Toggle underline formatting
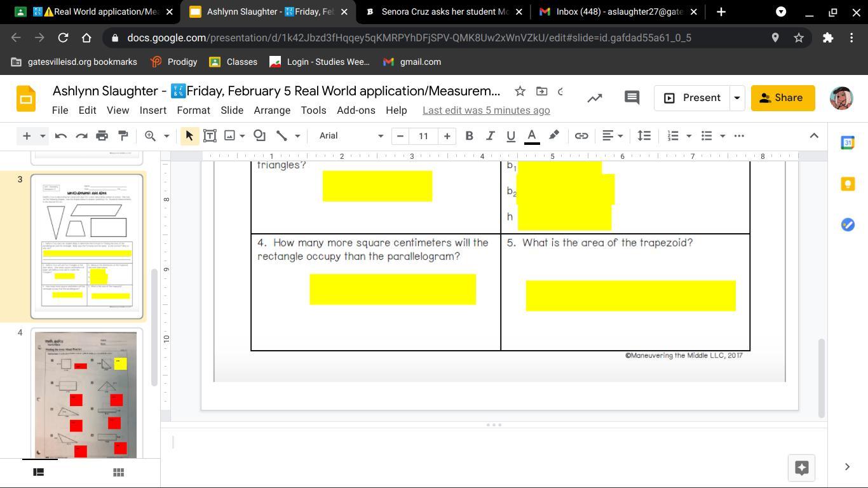Image resolution: width=868 pixels, height=488 pixels. pyautogui.click(x=510, y=135)
